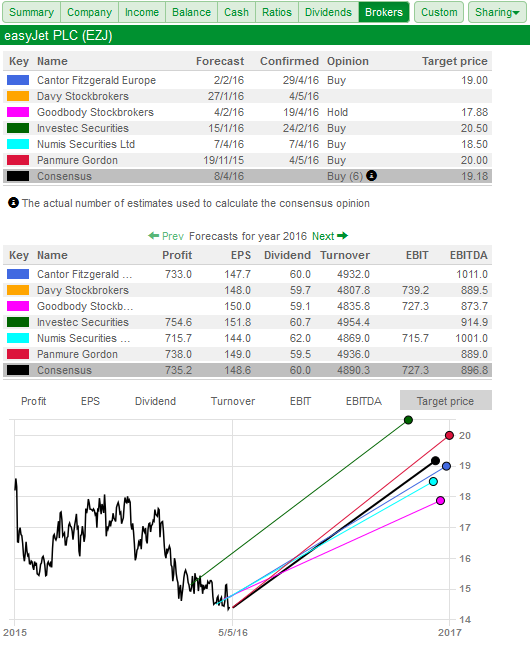
Task: Click 'Davy Stockbrokers' in the top table
Action: 83,96
